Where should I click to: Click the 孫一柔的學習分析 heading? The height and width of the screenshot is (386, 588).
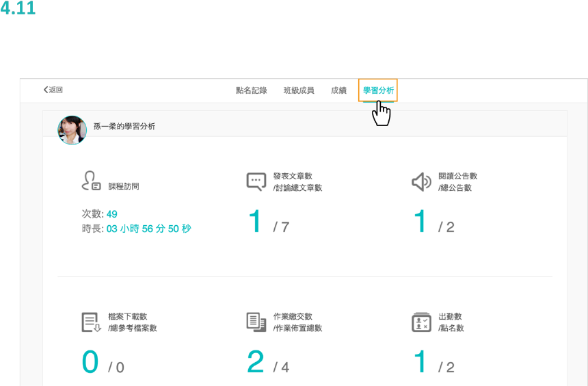(x=124, y=127)
